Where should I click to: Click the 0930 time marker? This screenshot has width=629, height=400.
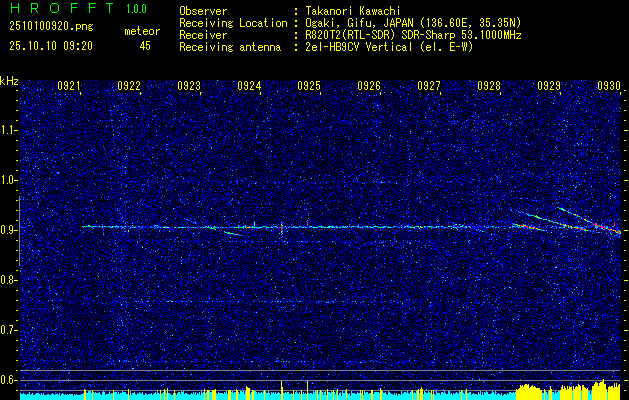coord(609,85)
